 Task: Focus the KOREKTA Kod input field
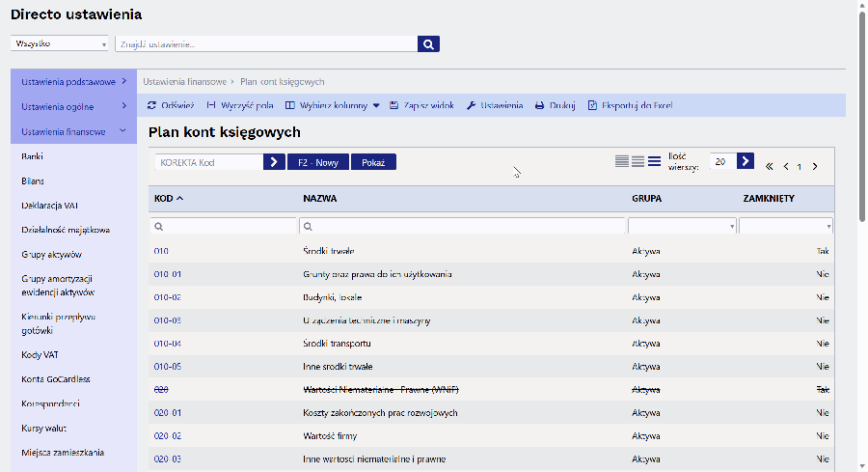[209, 162]
